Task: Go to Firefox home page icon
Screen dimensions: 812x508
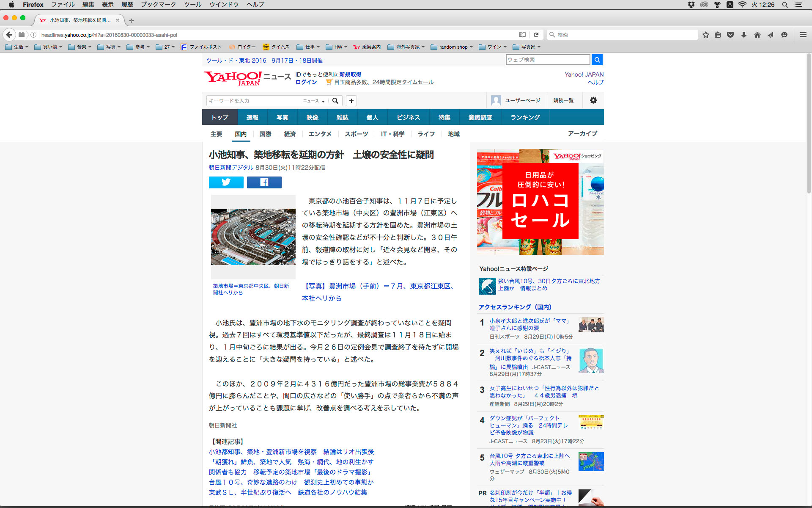Action: (x=757, y=35)
